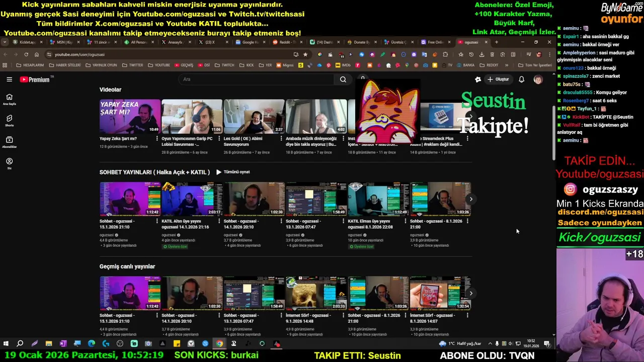Open Les Gold (OE) Abimi Savunuyorum thumbnail
The image size is (644, 362).
pyautogui.click(x=254, y=117)
